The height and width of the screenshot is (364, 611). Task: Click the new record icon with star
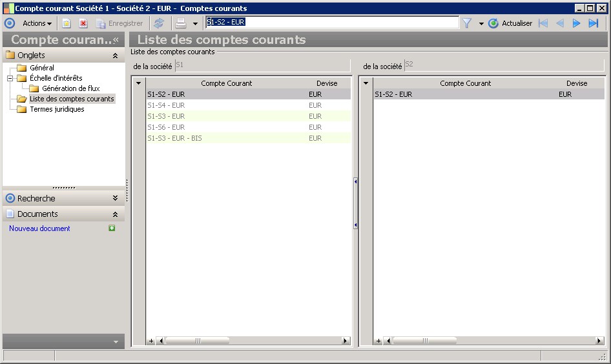[67, 23]
